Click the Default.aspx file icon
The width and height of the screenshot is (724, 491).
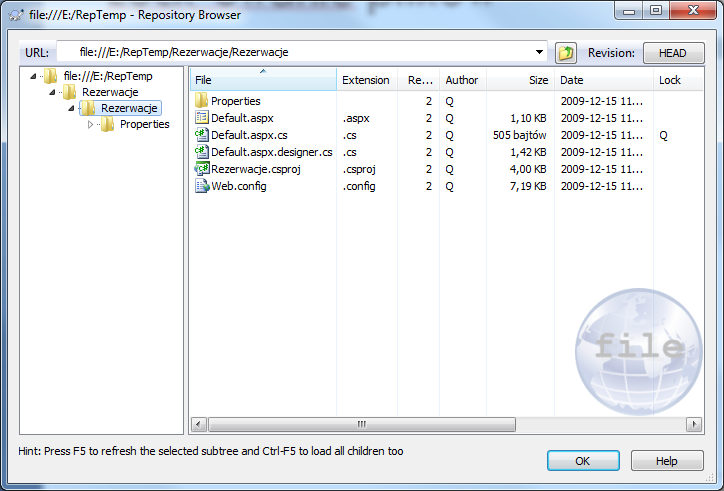tap(201, 118)
